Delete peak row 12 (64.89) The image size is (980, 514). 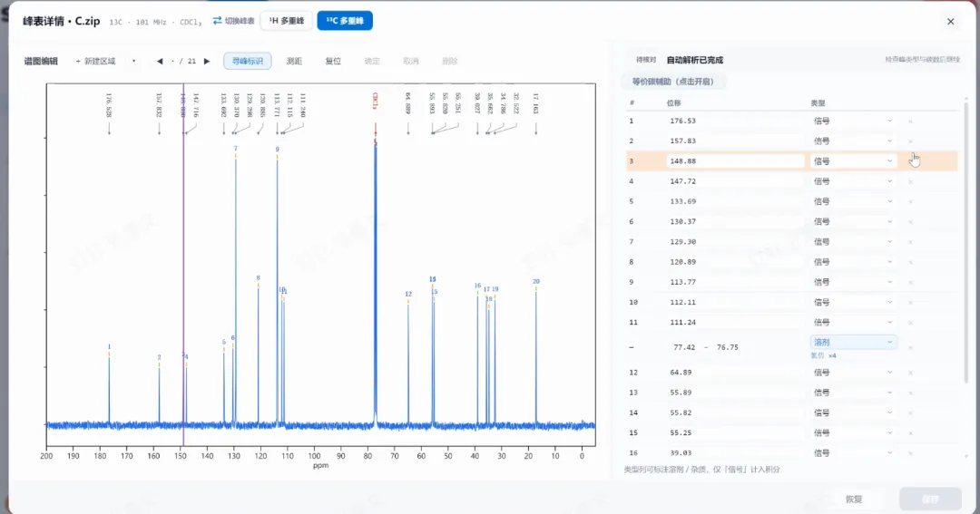911,373
